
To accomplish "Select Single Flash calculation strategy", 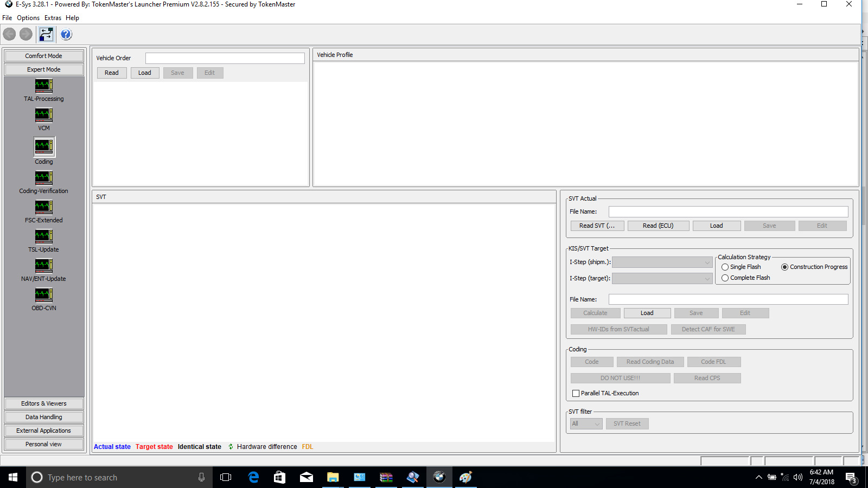I will [x=725, y=267].
